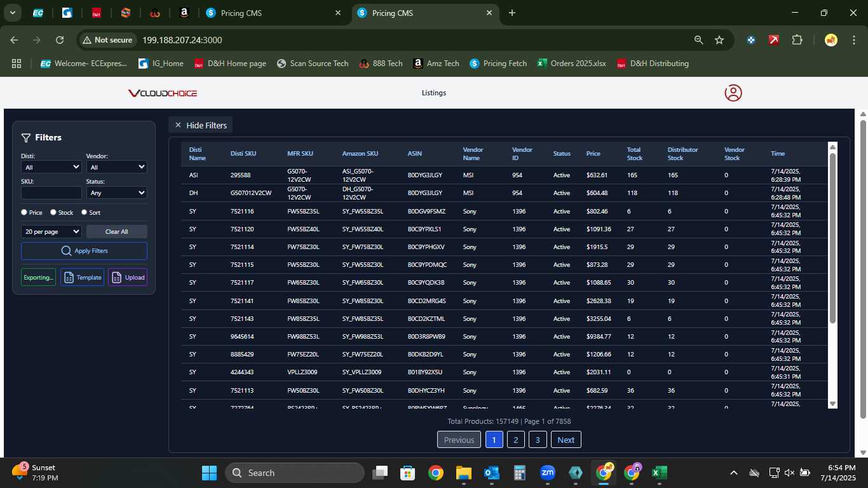Click ASIN B0DGV9FSMZ cell
868x488 pixels.
click(x=426, y=211)
